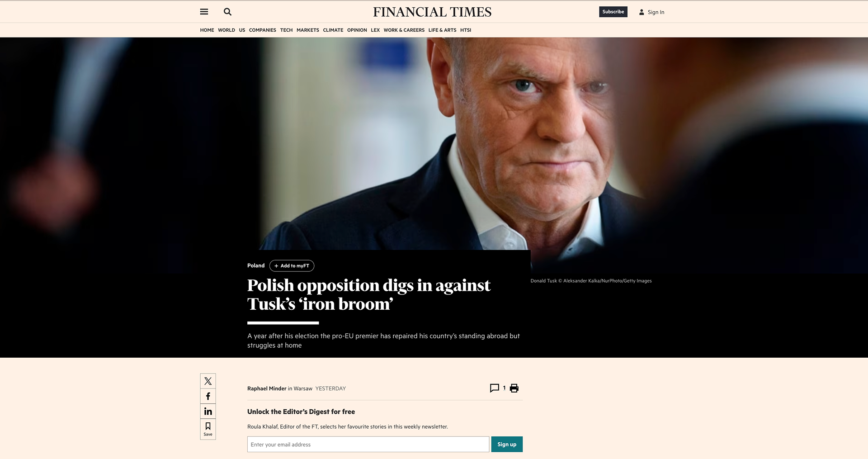Open the Climate section
Viewport: 868px width, 459px height.
[x=333, y=30]
